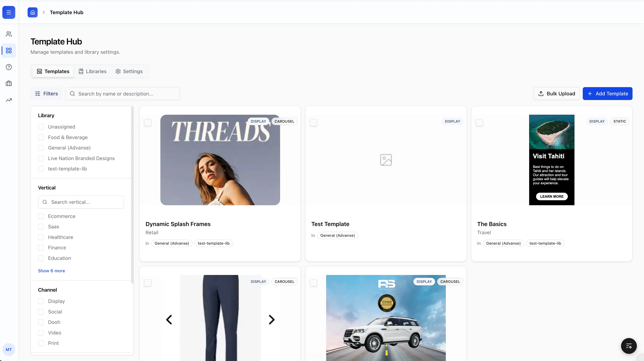Click test-template-lib tag on The Basics

(545, 243)
